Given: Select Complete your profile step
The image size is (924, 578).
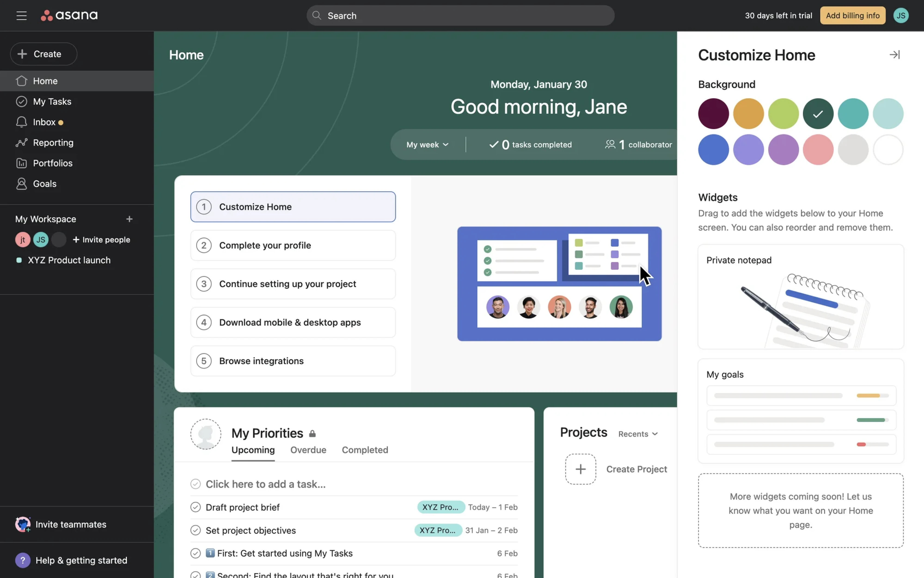Looking at the screenshot, I should (x=293, y=246).
